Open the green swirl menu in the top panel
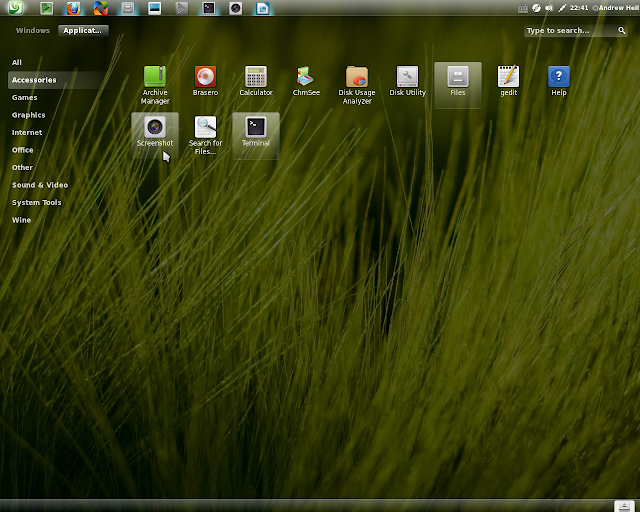 click(x=16, y=7)
